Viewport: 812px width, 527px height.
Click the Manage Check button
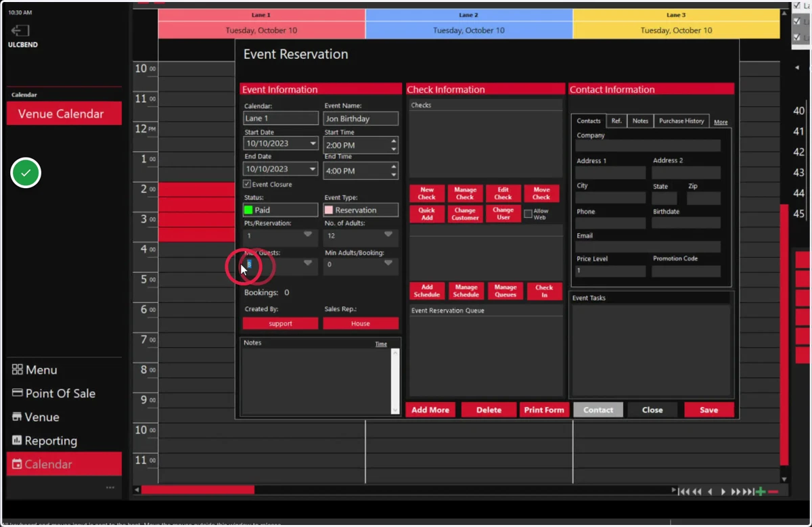[x=465, y=193]
